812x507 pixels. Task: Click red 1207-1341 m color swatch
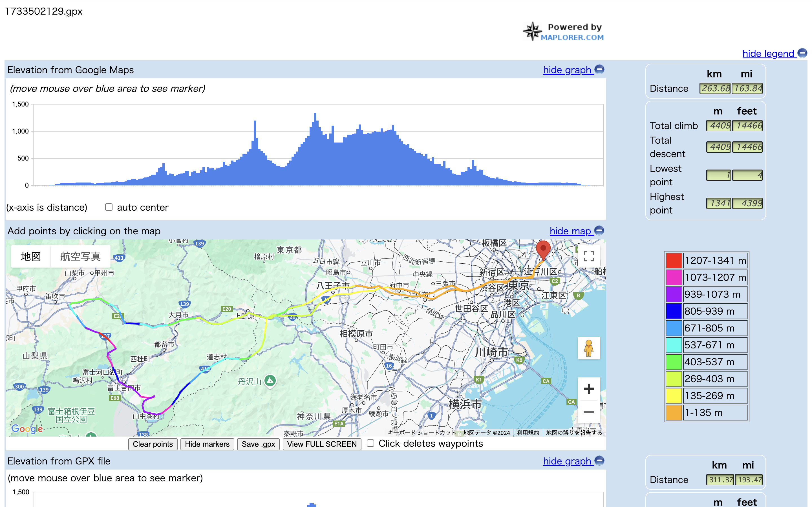(x=673, y=261)
